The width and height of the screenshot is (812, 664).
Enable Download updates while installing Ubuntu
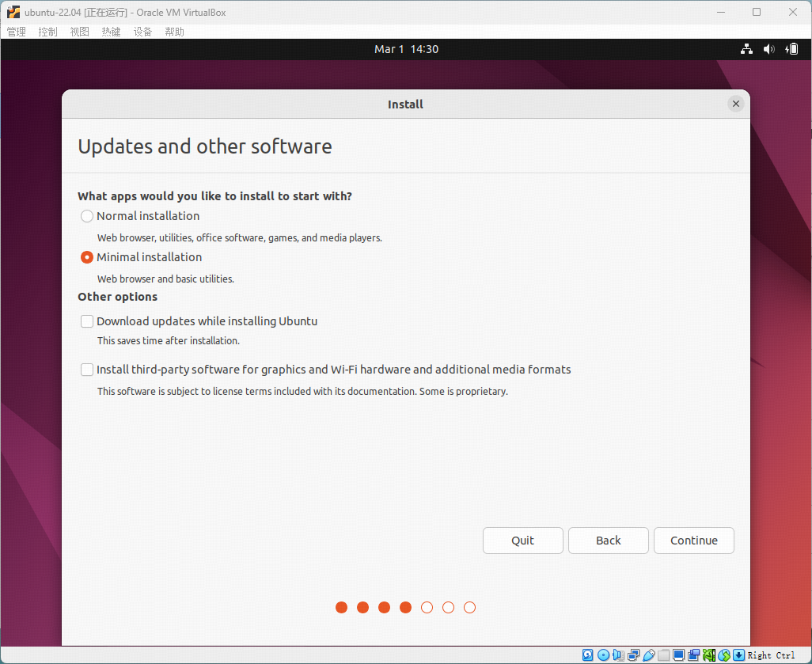[x=87, y=321]
